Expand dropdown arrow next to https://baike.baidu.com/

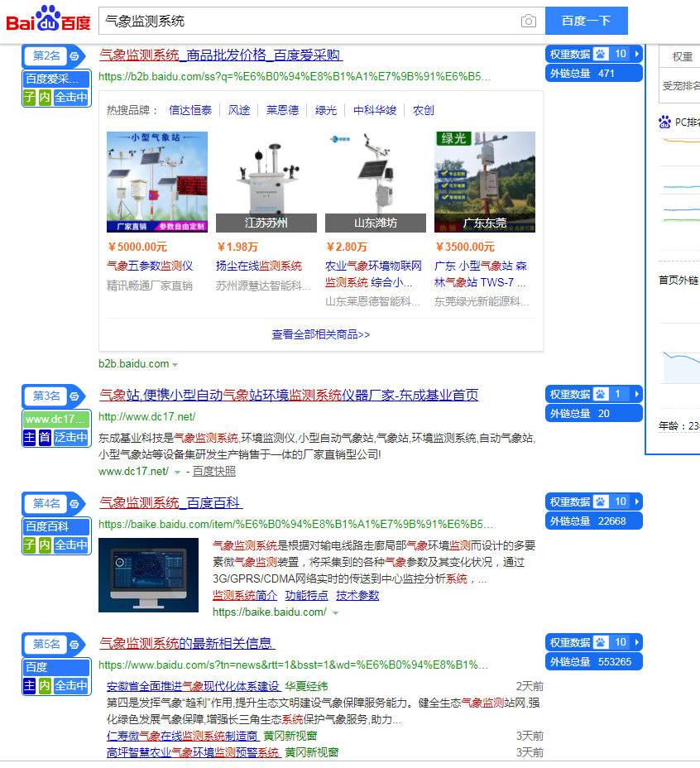click(x=336, y=612)
